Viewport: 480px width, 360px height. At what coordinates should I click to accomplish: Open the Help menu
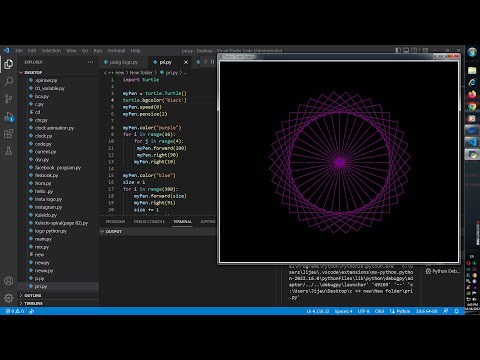click(135, 51)
